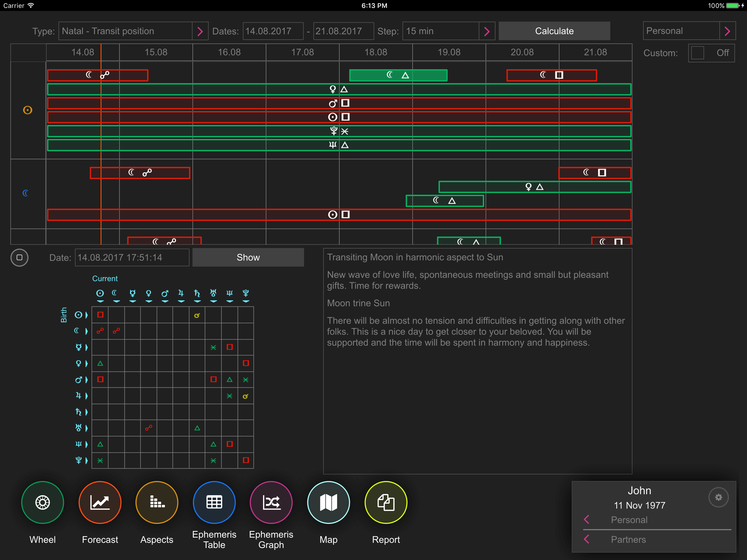Select the Birth Neptune row glyph
Screen dimensions: 747x560
pyautogui.click(x=78, y=444)
